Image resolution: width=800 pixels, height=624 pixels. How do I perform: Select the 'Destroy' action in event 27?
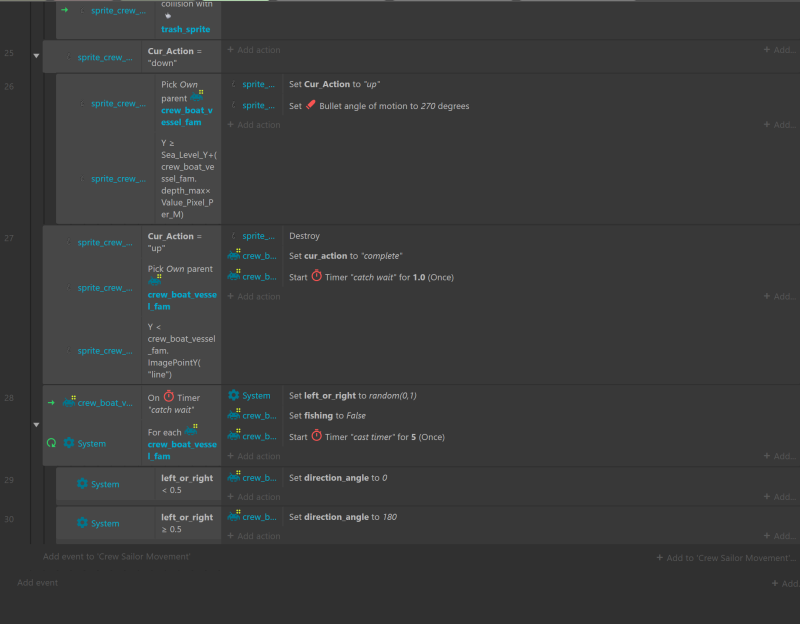click(304, 236)
